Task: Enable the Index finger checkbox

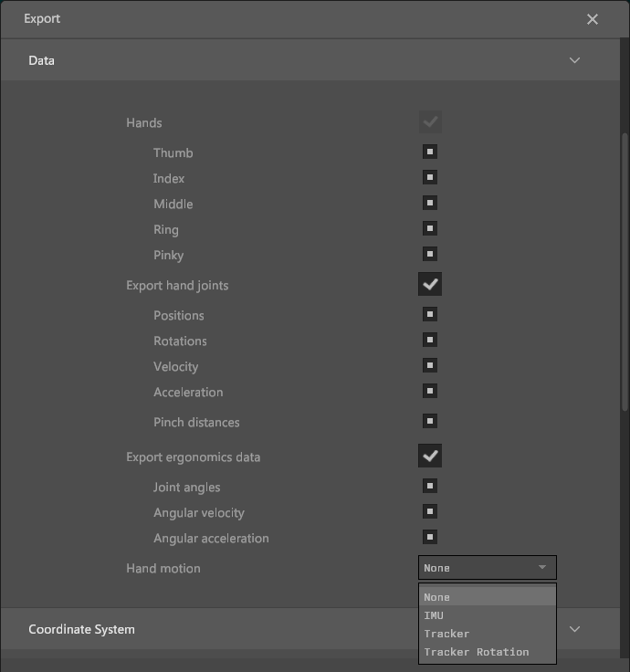Action: pyautogui.click(x=430, y=177)
